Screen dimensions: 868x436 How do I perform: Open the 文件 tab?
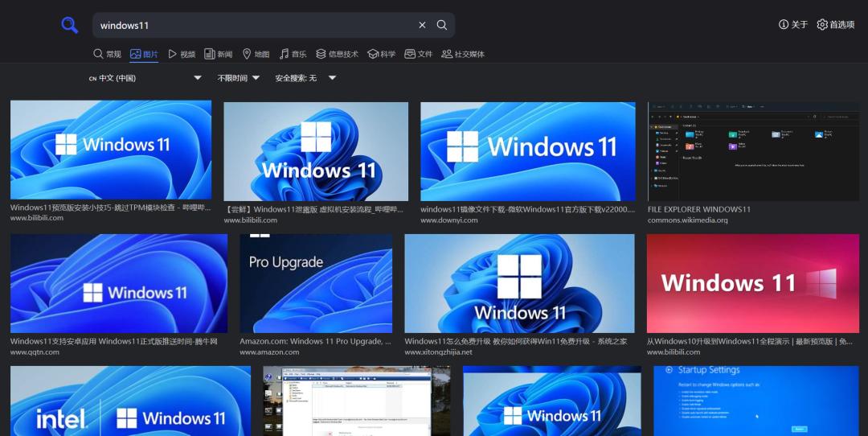(x=419, y=54)
